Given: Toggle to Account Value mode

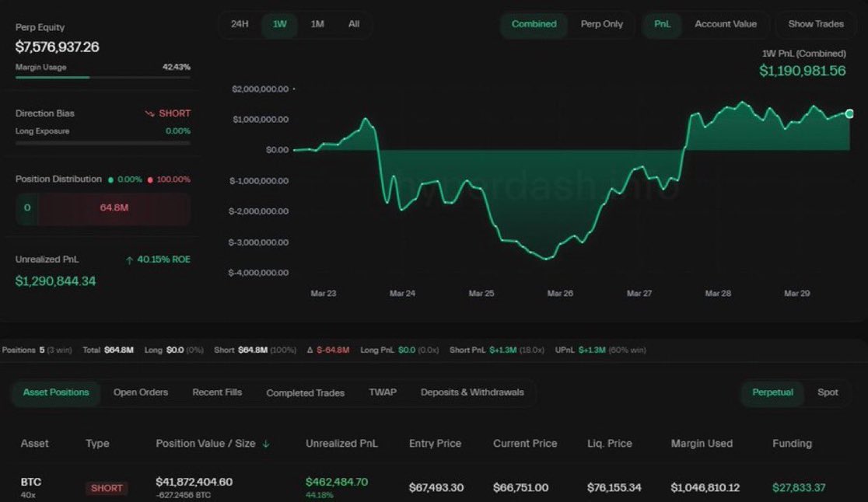Looking at the screenshot, I should [725, 24].
